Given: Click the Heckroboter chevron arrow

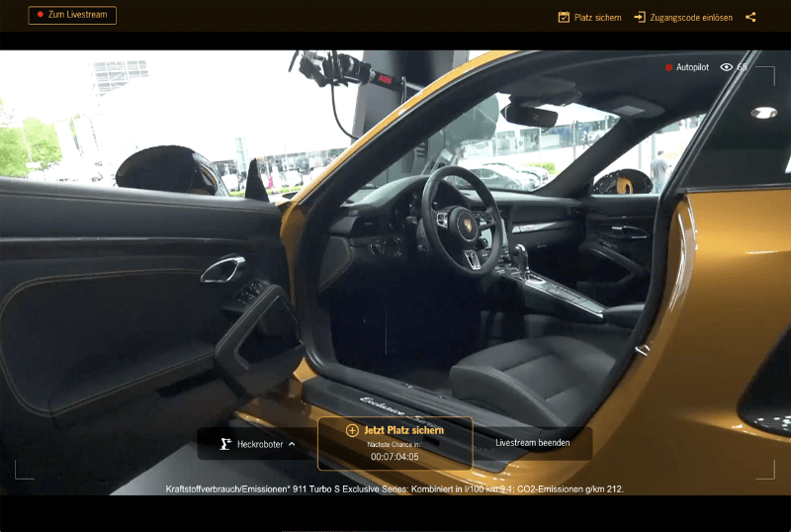Looking at the screenshot, I should click(292, 444).
